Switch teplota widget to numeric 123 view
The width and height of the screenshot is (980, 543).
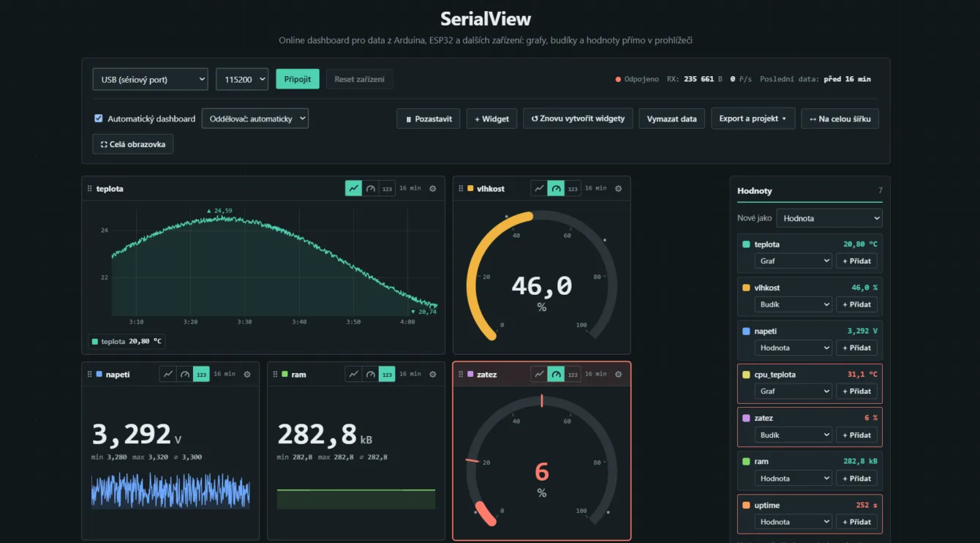point(388,189)
